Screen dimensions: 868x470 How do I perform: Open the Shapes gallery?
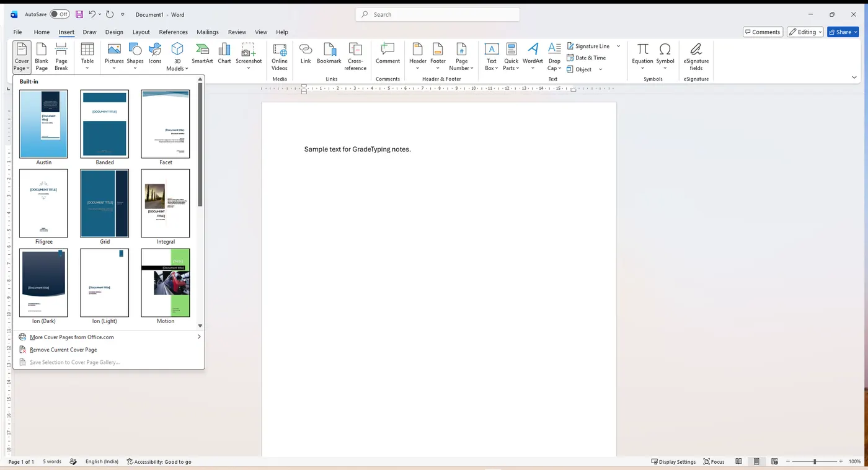click(x=135, y=57)
